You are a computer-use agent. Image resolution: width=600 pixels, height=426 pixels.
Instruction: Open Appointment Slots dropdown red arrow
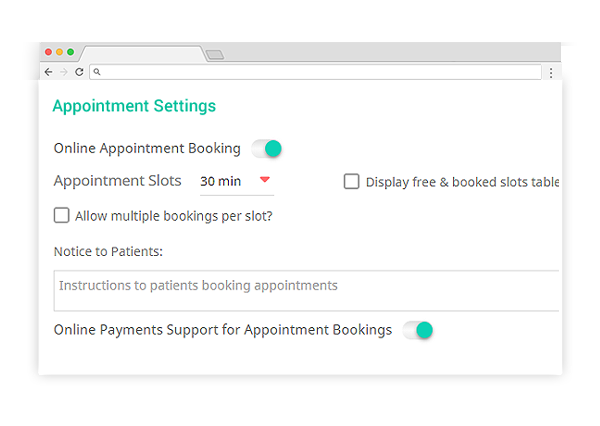click(x=265, y=180)
